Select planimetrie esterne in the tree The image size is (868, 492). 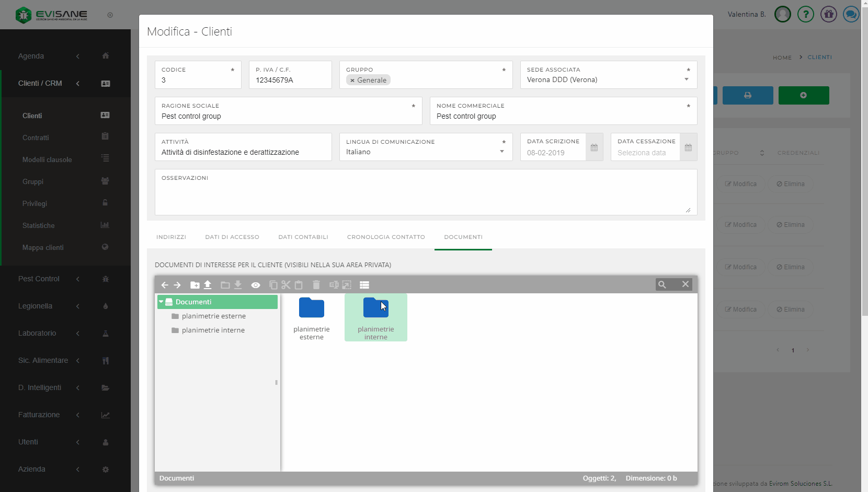click(213, 316)
